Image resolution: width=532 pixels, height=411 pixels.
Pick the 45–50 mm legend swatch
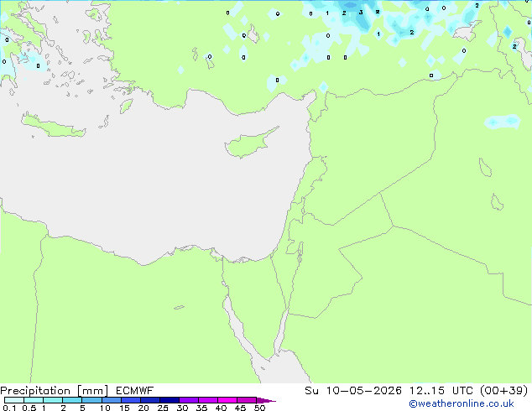247,400
